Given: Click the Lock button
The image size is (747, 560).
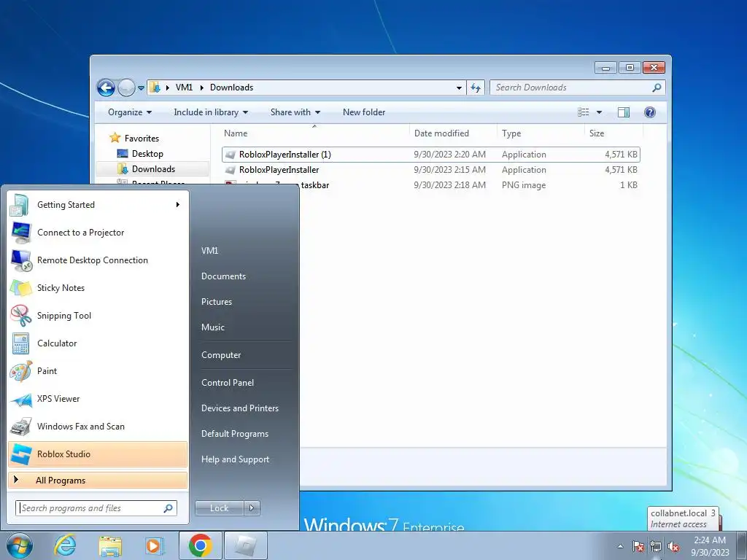Looking at the screenshot, I should coord(219,508).
